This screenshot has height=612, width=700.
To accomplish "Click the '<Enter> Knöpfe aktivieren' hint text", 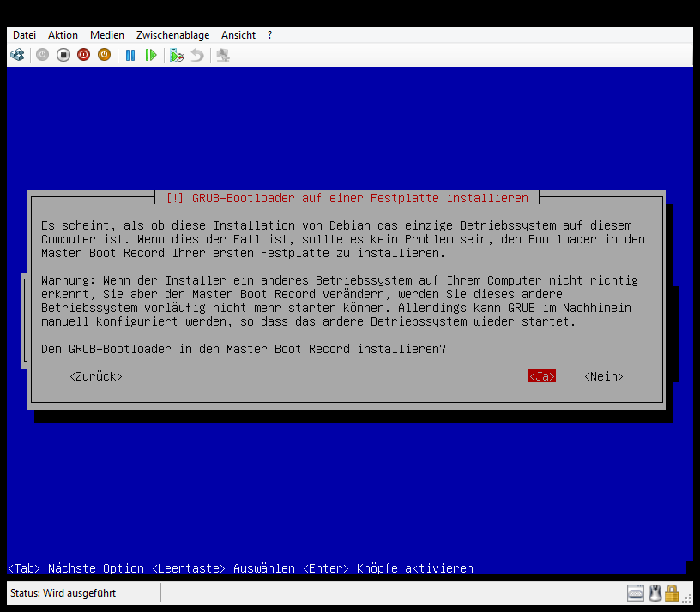I will [x=388, y=568].
